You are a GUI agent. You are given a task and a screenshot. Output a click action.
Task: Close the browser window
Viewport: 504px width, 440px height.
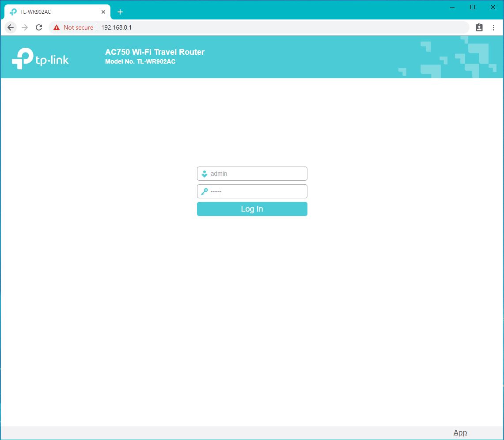[x=493, y=8]
